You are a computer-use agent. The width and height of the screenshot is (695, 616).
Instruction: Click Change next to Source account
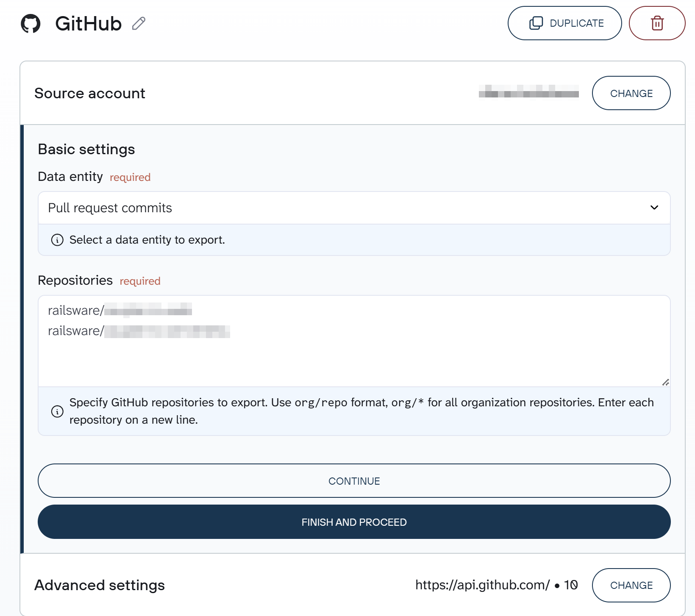pos(631,93)
